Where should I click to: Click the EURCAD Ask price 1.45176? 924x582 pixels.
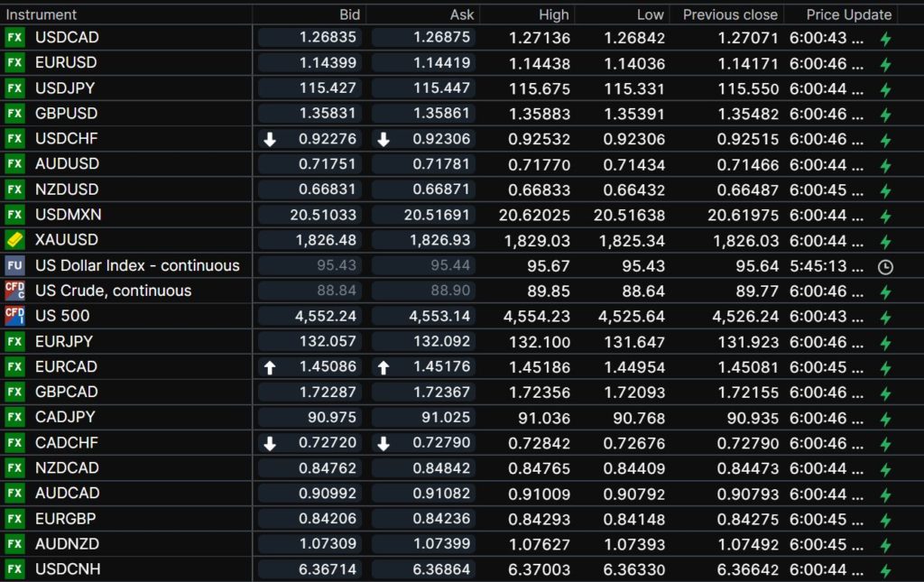(441, 366)
